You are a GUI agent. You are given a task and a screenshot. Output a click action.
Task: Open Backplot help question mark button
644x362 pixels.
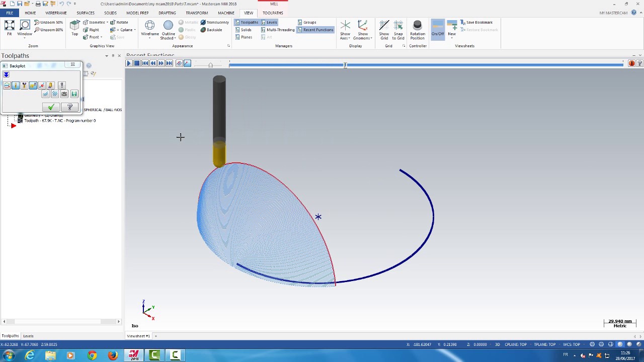(x=70, y=107)
